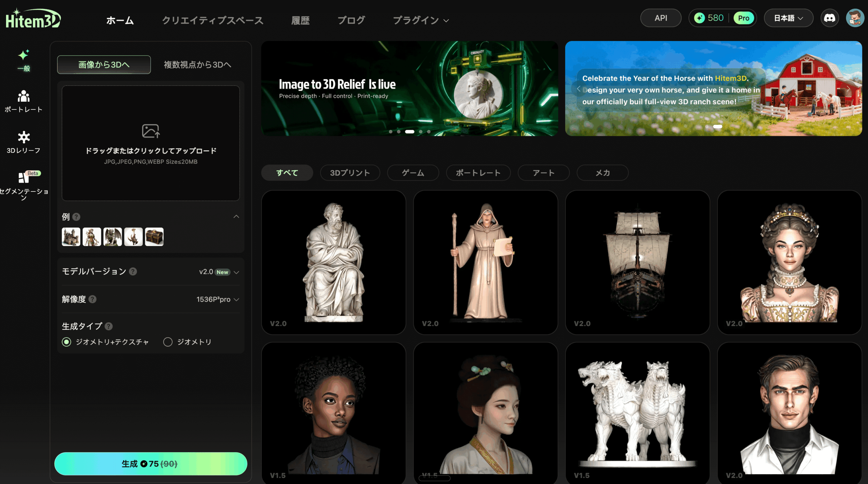Viewport: 868px width, 484px height.
Task: Select the ジオメトリ only radio option
Action: [x=168, y=342]
